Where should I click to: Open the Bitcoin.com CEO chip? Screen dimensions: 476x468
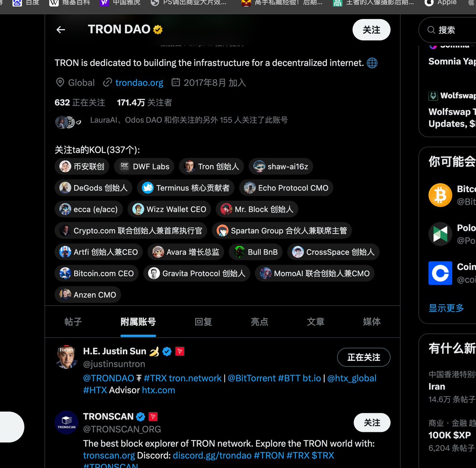point(96,273)
